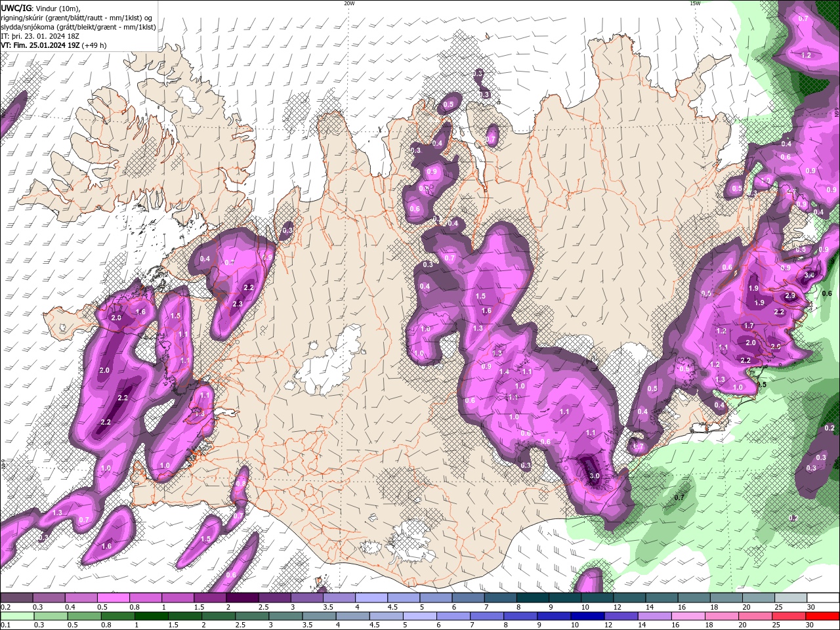This screenshot has width=840, height=630.
Task: Select the 'VT: Fim. 25.01.2024 19Z (+49 h)' line
Action: point(54,45)
